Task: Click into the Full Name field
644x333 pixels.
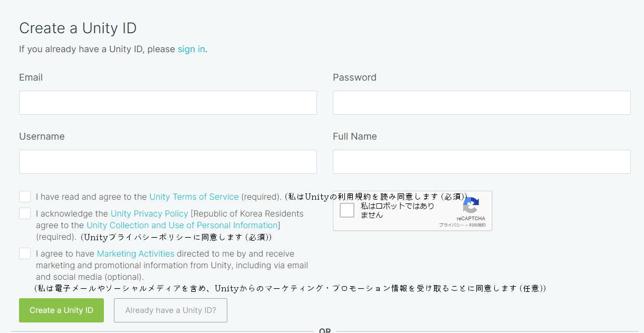Action: (482, 162)
